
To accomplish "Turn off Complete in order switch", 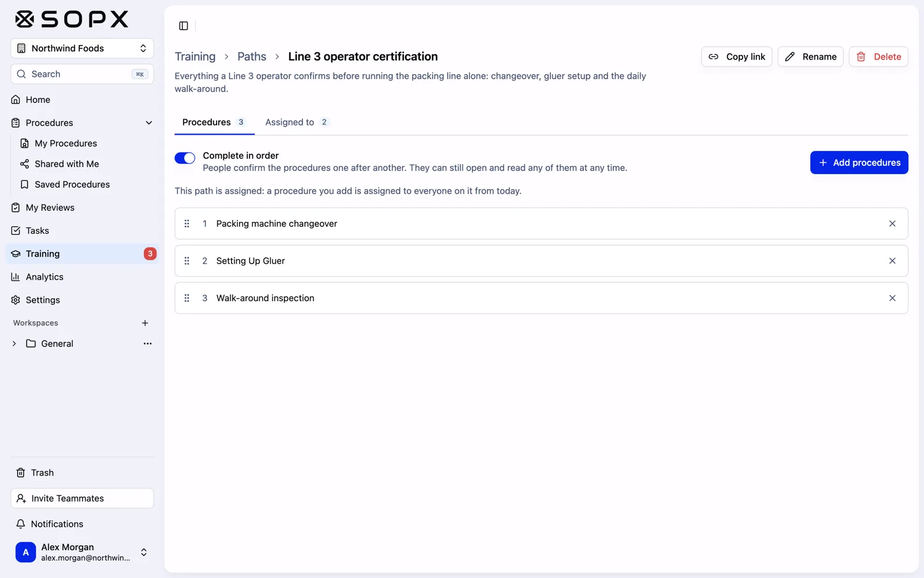I will coord(185,158).
